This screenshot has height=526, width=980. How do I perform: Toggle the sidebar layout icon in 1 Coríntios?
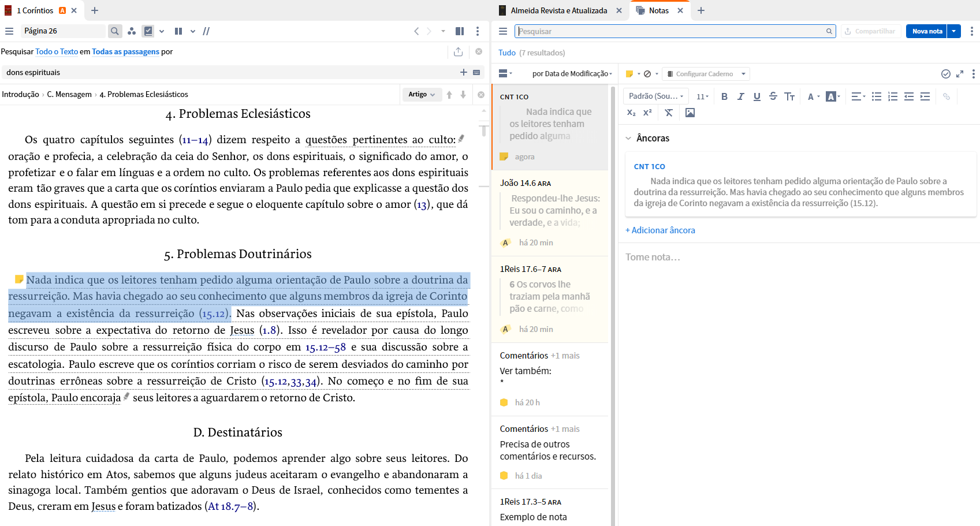[x=460, y=31]
